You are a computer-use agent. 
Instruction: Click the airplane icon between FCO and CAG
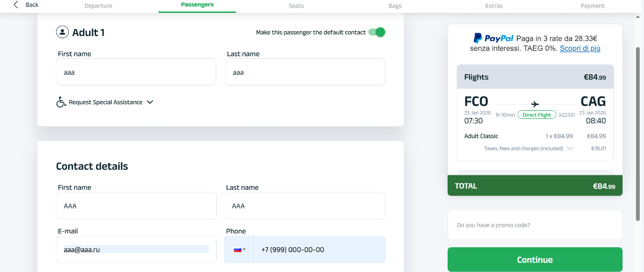(x=535, y=104)
